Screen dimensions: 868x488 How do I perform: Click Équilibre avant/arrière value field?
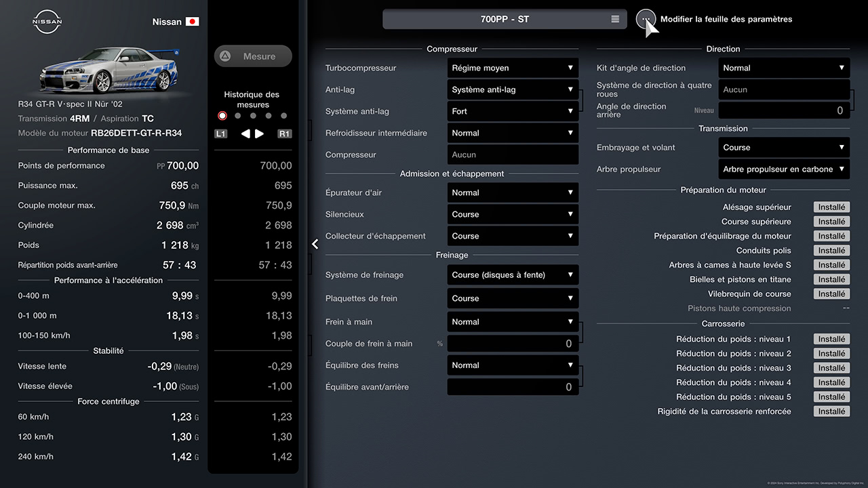[x=513, y=387]
